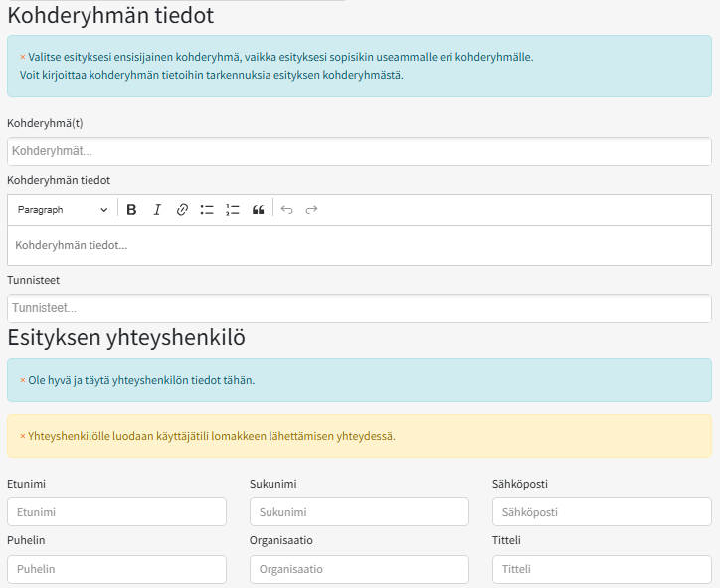The width and height of the screenshot is (720, 588).
Task: Close the 'Ole hyvä ja täytä' notice
Action: tap(23, 380)
